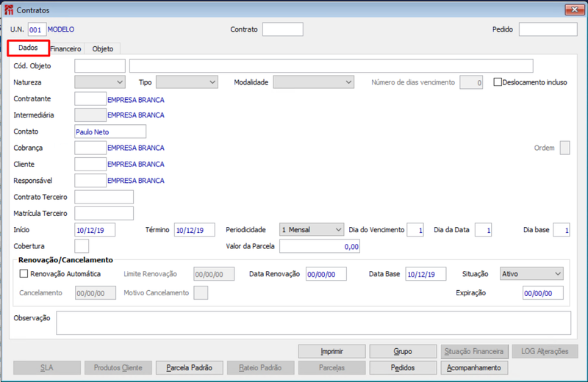The width and height of the screenshot is (588, 382).
Task: Click the Situação Financeira button
Action: (x=474, y=351)
